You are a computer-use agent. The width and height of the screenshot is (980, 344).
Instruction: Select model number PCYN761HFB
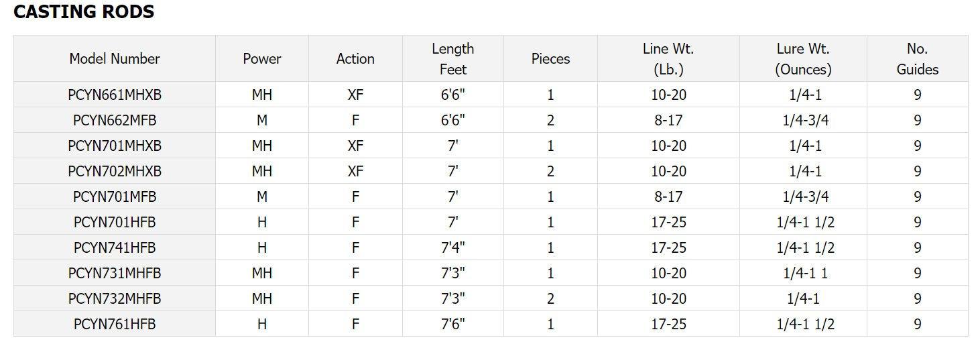pos(115,325)
